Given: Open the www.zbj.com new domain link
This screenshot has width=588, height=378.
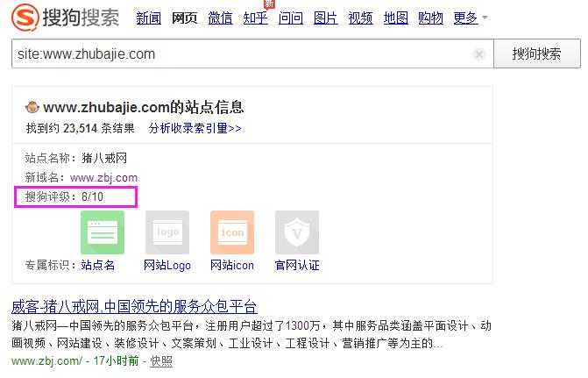Looking at the screenshot, I should 104,177.
